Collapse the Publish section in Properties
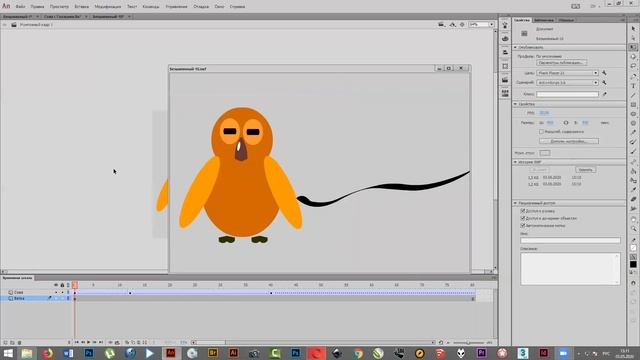This screenshot has width=640, height=360. pyautogui.click(x=516, y=47)
